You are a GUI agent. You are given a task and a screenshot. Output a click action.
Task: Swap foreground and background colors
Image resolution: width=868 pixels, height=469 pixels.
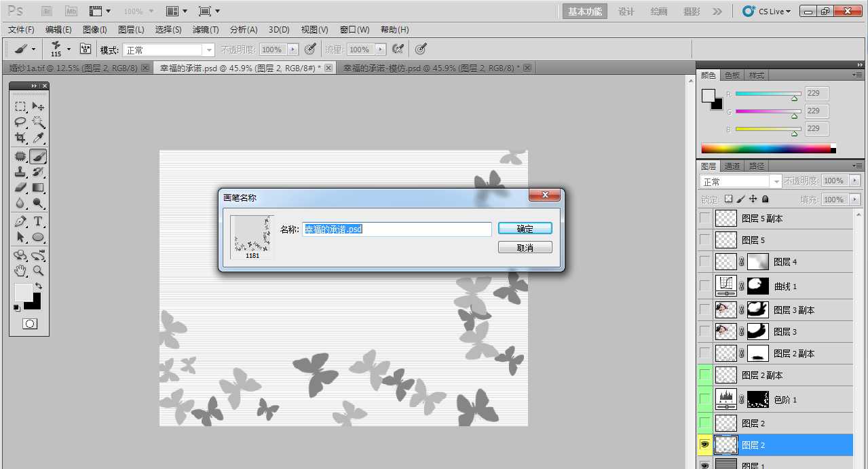click(39, 286)
